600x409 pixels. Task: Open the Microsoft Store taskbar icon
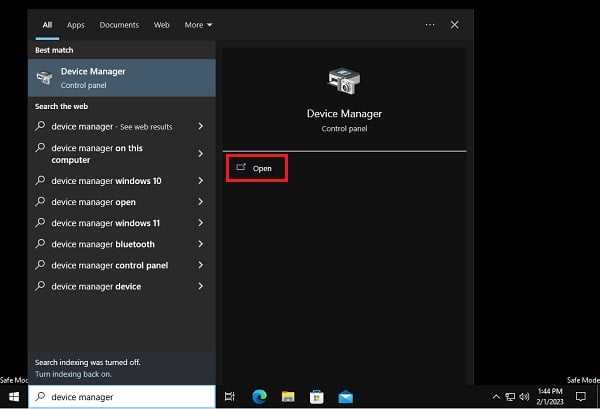[315, 397]
